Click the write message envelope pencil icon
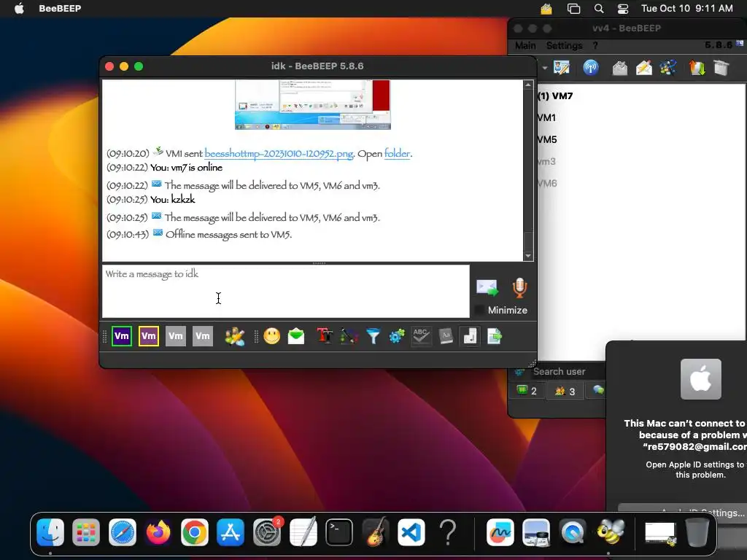This screenshot has width=747, height=560. coord(644,68)
